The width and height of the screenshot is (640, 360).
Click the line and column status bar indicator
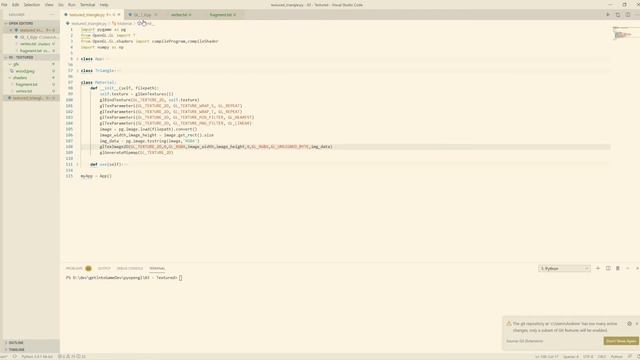[546, 357]
